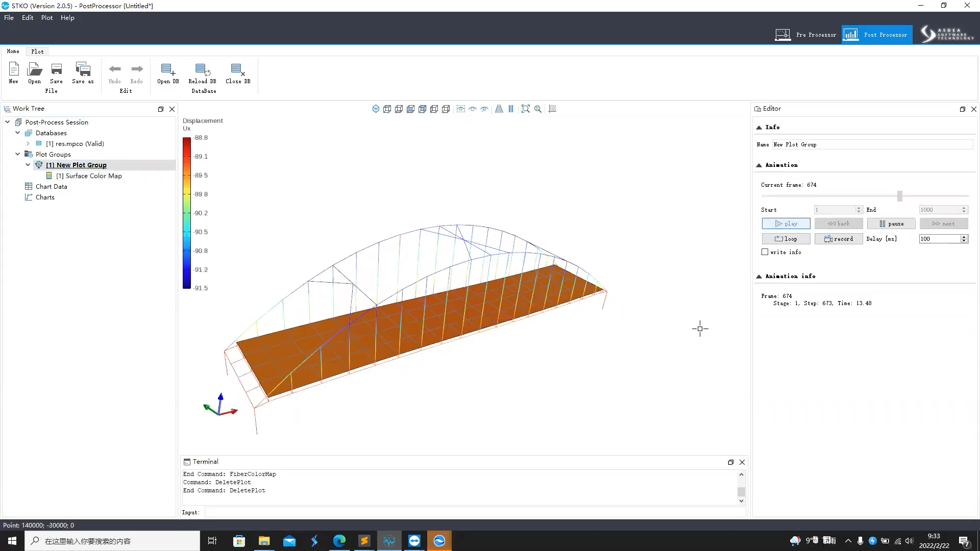Toggle the write info checkbox
This screenshot has height=551, width=980.
point(765,252)
